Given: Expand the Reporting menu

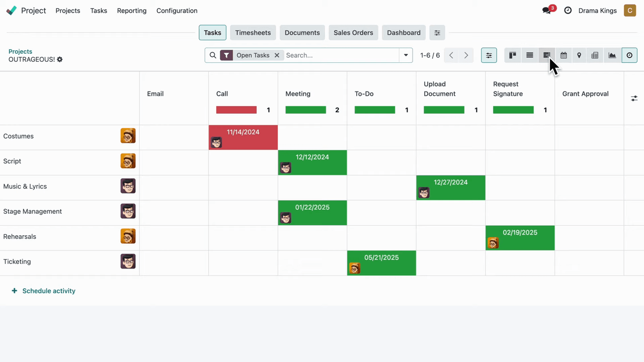Looking at the screenshot, I should click(x=131, y=11).
